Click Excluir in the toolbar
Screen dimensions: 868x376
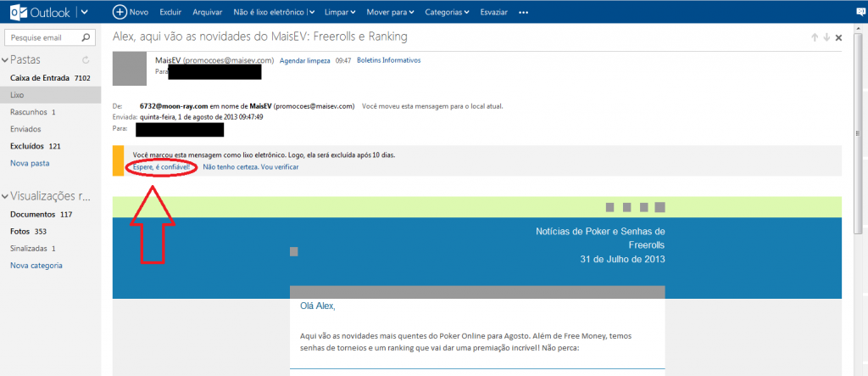tap(170, 12)
